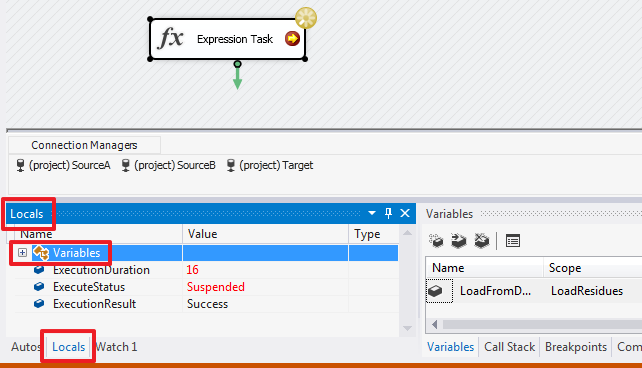The height and width of the screenshot is (368, 642).
Task: Switch to the Watch 1 tab
Action: pyautogui.click(x=116, y=347)
